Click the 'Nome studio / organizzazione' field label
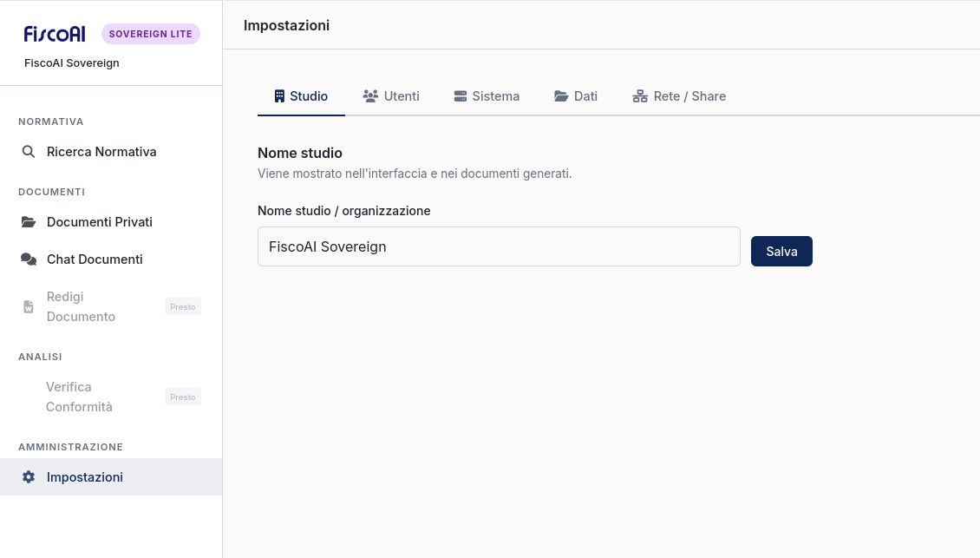Viewport: 980px width, 558px height. click(343, 211)
